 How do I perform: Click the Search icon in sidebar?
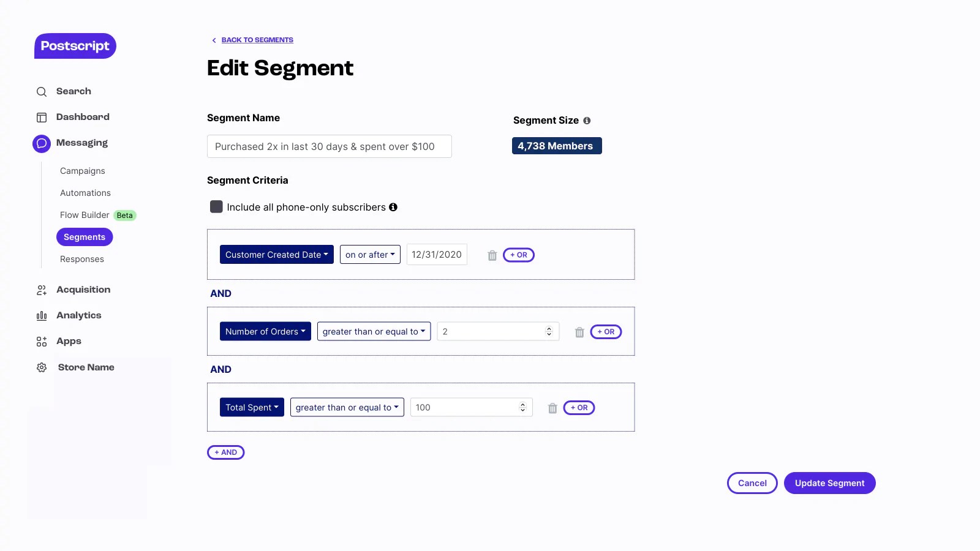tap(41, 91)
